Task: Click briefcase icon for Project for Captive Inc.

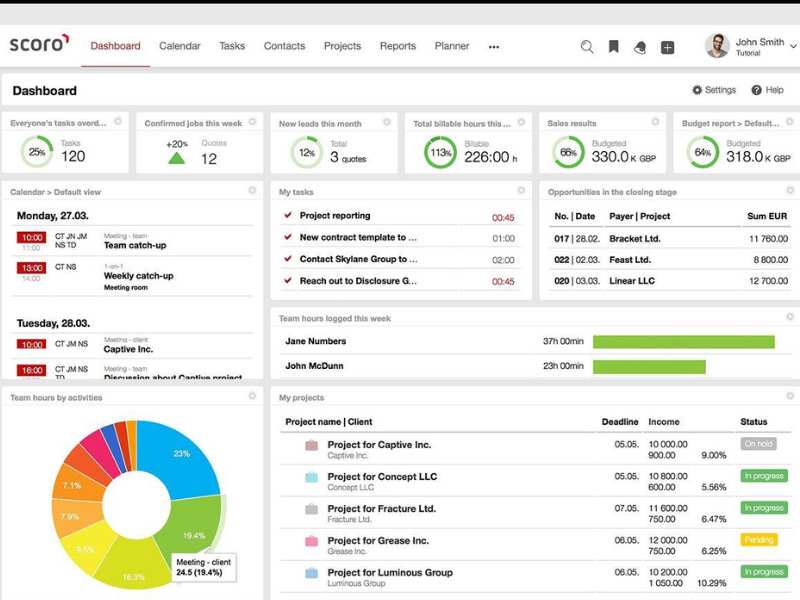Action: [311, 445]
